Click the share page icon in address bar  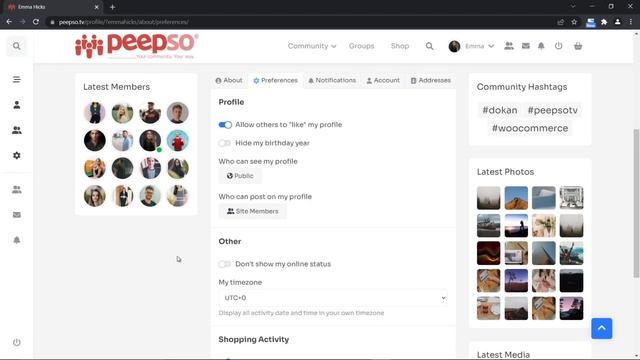(x=561, y=22)
